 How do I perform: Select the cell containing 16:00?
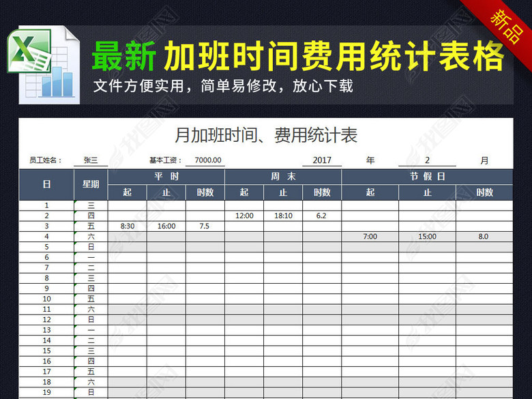click(166, 226)
